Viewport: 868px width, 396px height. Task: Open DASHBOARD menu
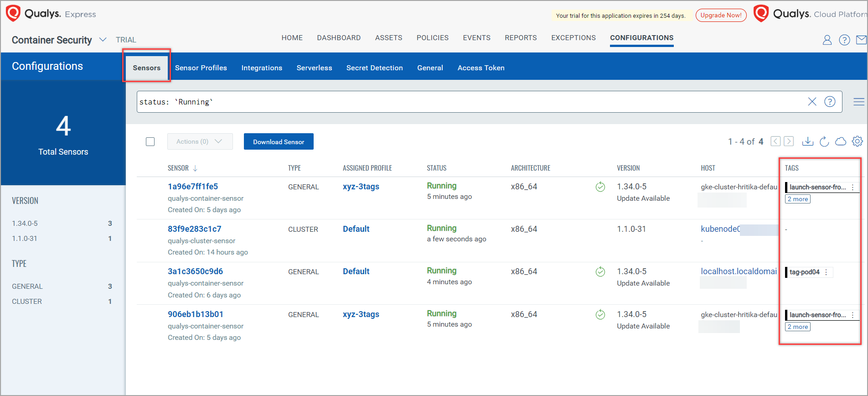point(339,38)
